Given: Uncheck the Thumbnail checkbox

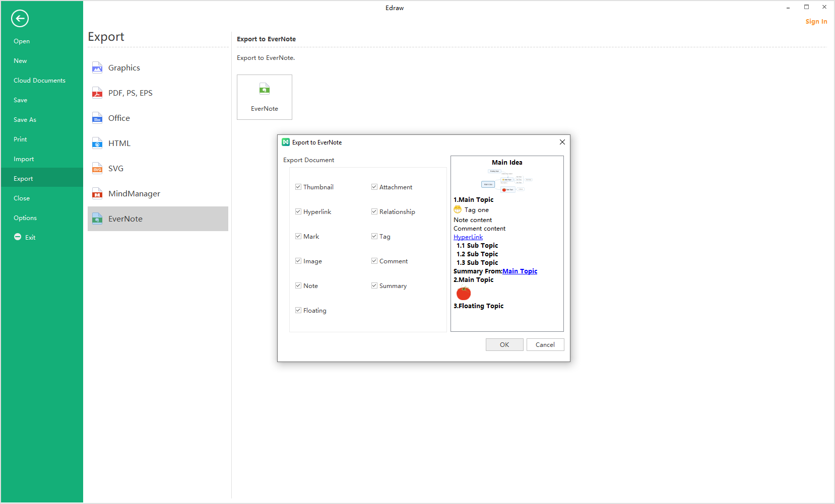Looking at the screenshot, I should pos(298,187).
